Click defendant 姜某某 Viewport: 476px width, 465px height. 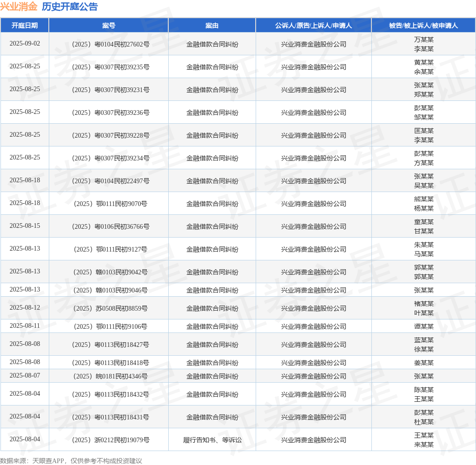pos(424,363)
